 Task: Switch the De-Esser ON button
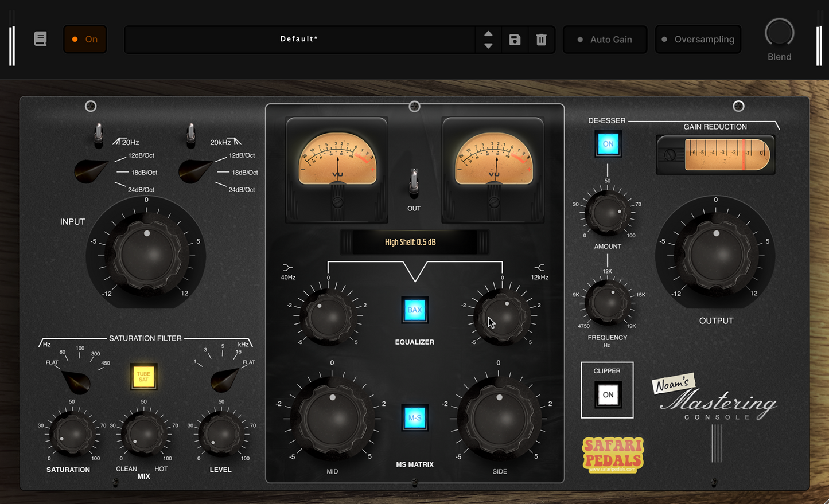click(608, 144)
